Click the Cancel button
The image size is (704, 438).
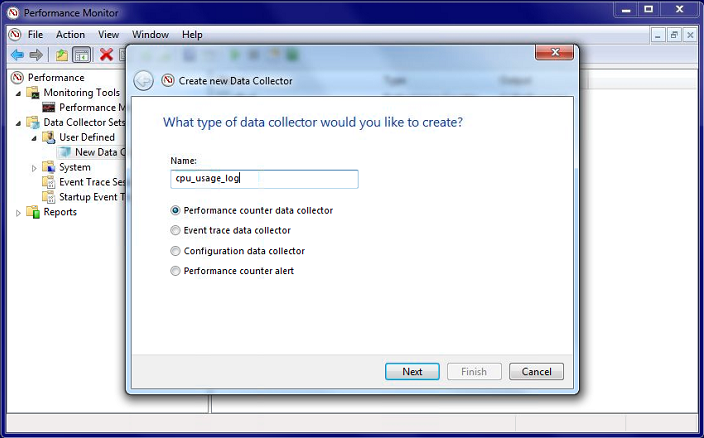pos(537,372)
